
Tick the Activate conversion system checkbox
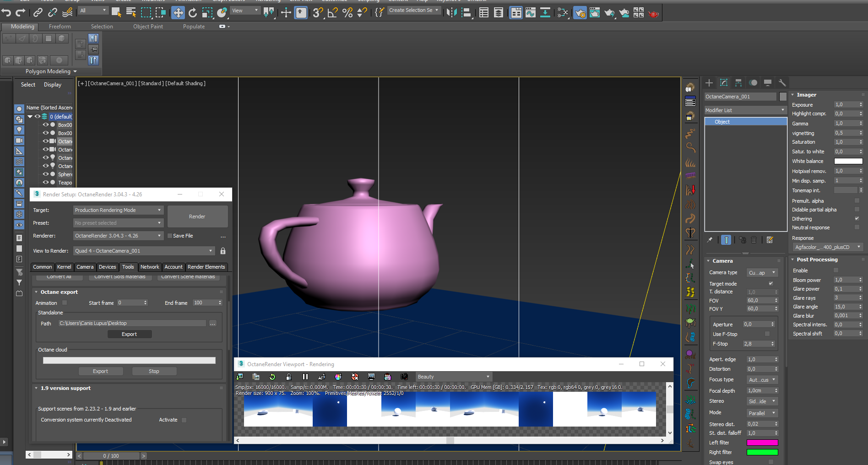[x=184, y=420]
